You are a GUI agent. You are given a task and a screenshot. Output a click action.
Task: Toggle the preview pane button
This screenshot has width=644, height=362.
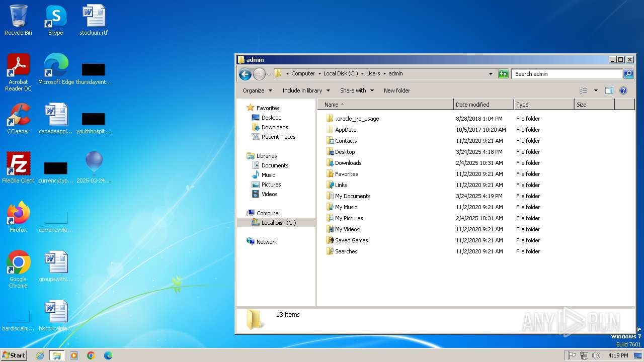click(x=609, y=90)
